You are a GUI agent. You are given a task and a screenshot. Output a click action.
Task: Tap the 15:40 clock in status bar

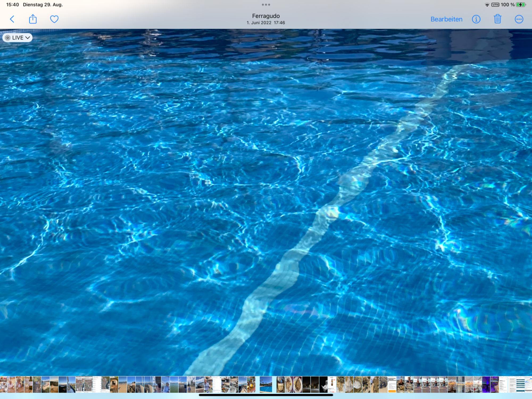13,5
